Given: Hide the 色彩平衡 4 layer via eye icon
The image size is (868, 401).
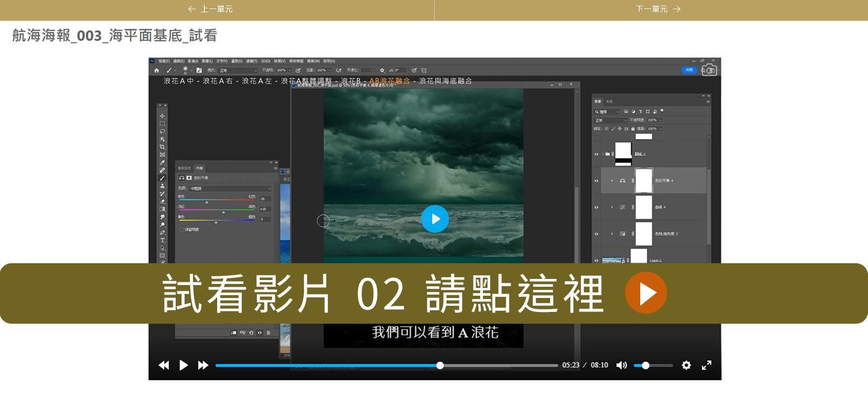Looking at the screenshot, I should (597, 181).
